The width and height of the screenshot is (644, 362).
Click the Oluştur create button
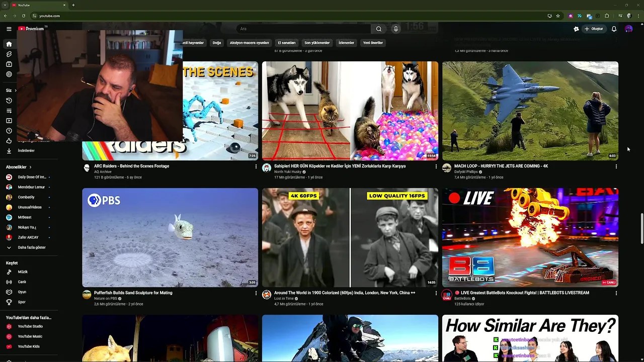click(594, 29)
